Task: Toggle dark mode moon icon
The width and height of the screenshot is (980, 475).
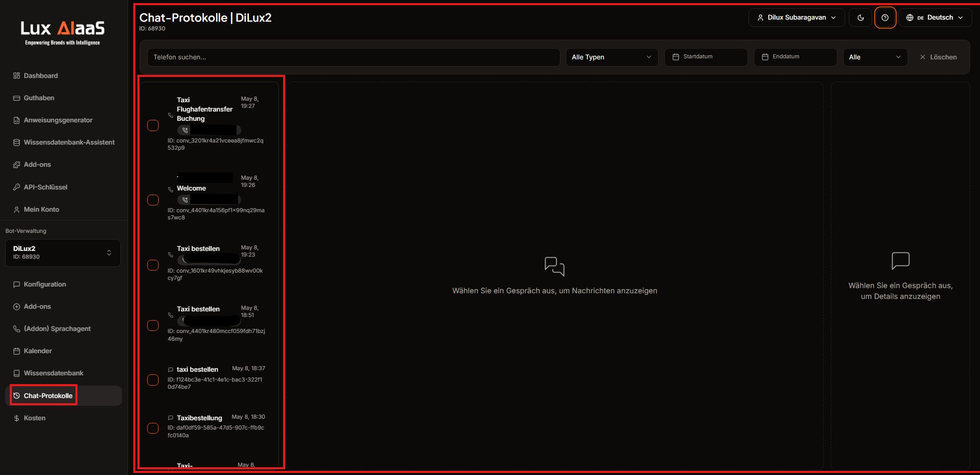Action: click(x=861, y=18)
